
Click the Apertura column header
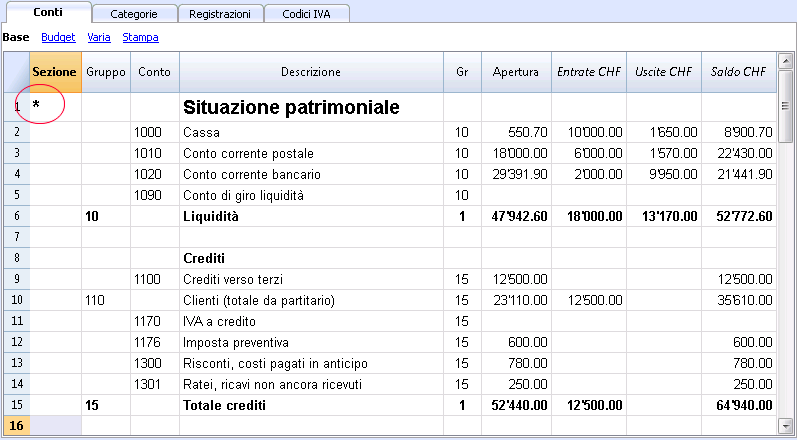[516, 72]
